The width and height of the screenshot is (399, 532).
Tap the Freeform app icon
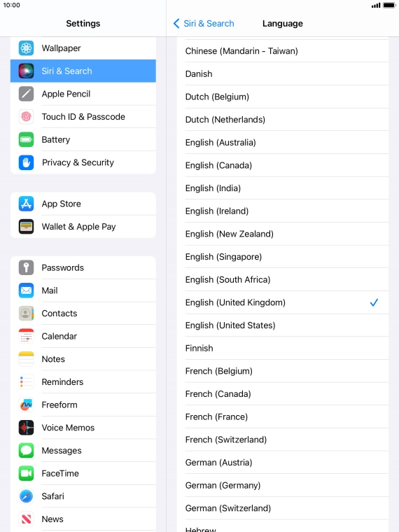[x=26, y=405]
